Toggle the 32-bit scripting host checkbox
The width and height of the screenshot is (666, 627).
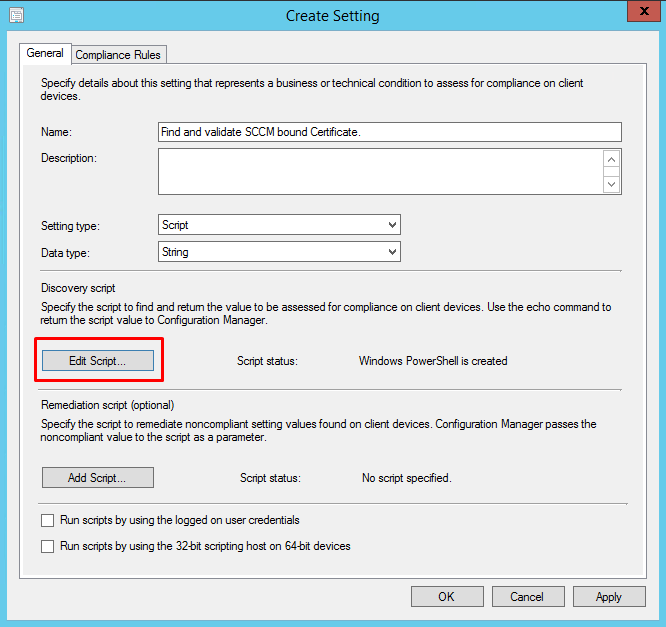pos(47,547)
